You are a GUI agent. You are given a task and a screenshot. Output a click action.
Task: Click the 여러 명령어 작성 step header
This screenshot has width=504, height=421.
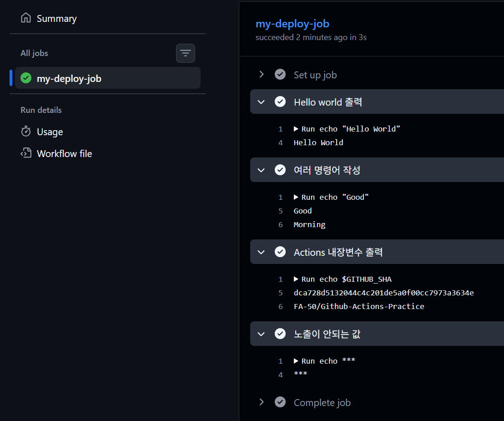tap(377, 170)
